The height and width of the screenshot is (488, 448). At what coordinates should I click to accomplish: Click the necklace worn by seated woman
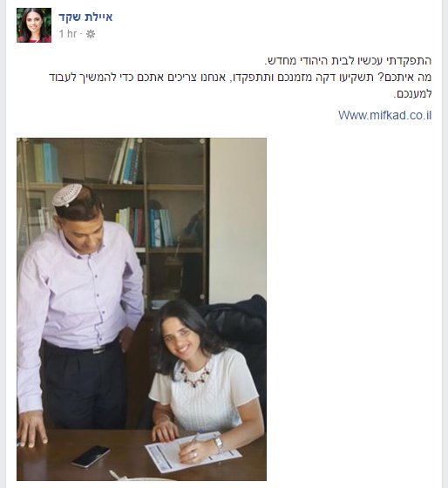(195, 376)
